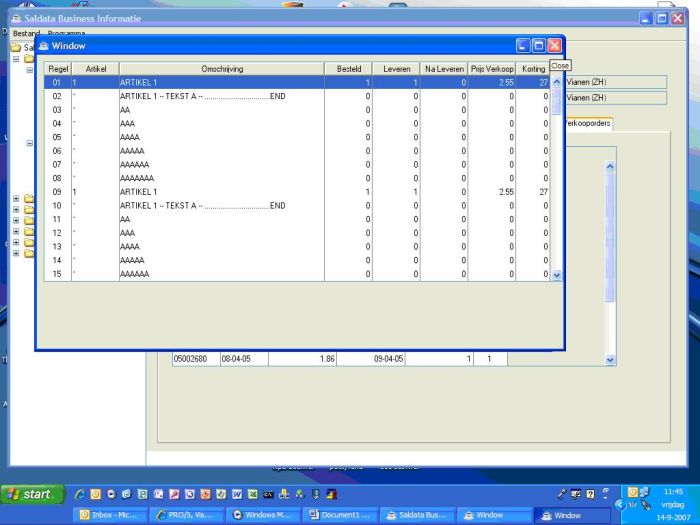Open Windows Media Player taskbar button
The width and height of the screenshot is (700, 525).
(x=263, y=515)
